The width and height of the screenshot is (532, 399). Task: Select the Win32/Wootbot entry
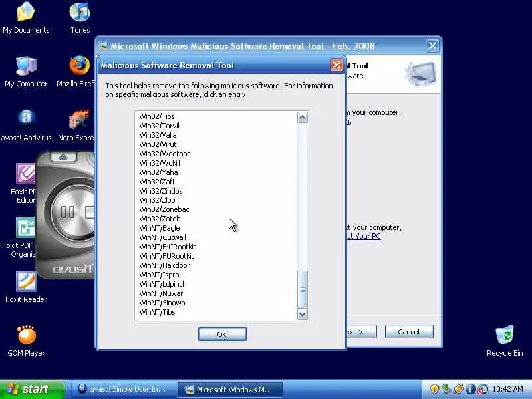164,154
